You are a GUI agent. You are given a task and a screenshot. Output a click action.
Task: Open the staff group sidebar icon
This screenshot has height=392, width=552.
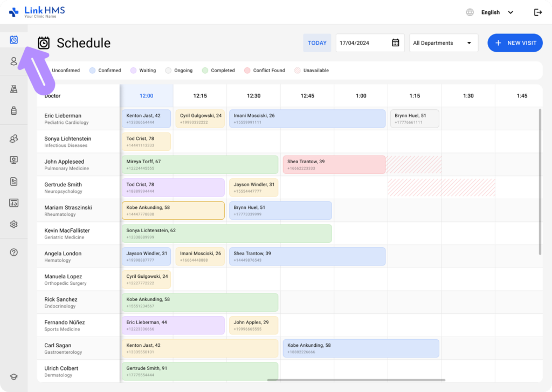(13, 139)
